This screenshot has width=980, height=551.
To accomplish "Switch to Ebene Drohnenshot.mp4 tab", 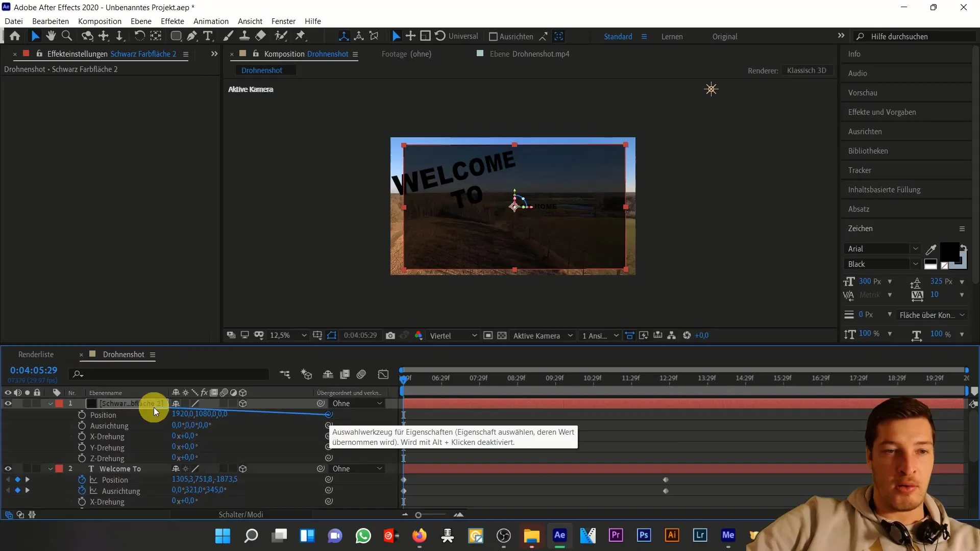I will [x=529, y=54].
